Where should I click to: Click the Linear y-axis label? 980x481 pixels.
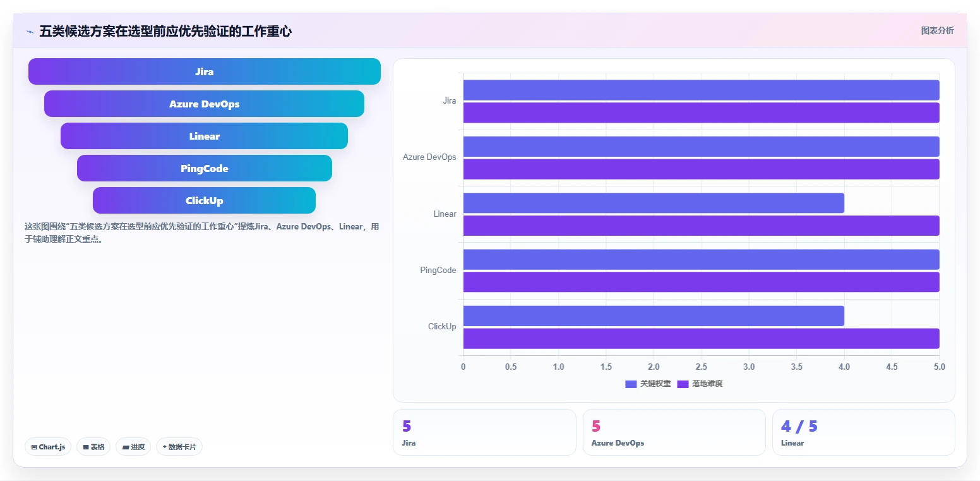pyautogui.click(x=445, y=214)
